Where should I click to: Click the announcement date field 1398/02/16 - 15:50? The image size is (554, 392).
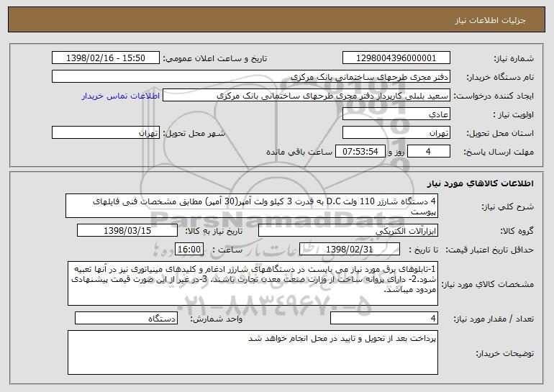(x=106, y=58)
